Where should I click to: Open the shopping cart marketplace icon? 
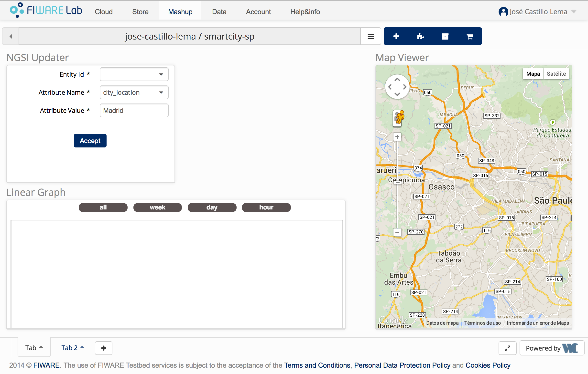point(469,36)
